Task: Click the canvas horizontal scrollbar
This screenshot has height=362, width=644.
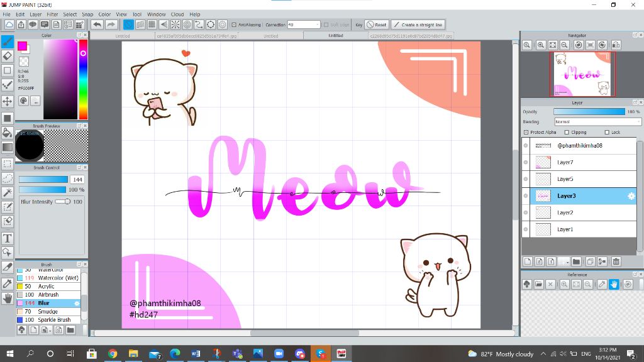Action: pyautogui.click(x=304, y=333)
